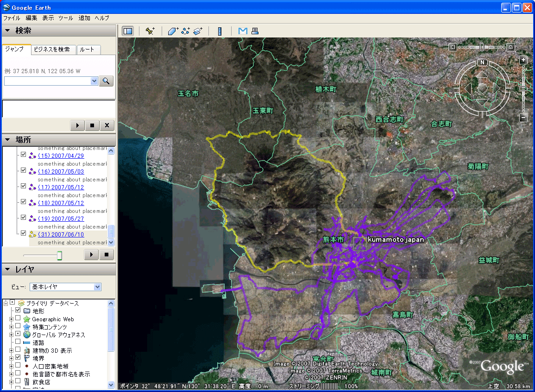The image size is (535, 392).
Task: Play the search results tour
Action: pos(77,125)
